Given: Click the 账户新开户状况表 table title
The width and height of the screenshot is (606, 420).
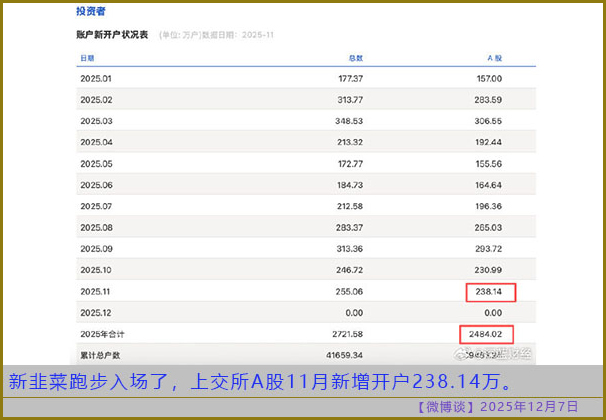Looking at the screenshot, I should click(115, 35).
